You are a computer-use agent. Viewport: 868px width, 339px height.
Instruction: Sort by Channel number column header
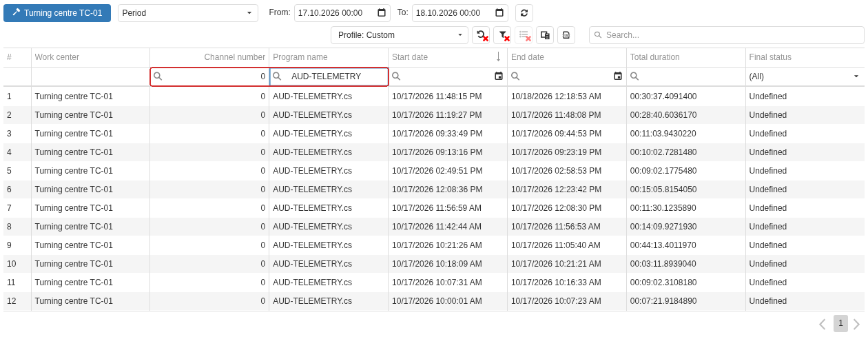[x=209, y=57]
